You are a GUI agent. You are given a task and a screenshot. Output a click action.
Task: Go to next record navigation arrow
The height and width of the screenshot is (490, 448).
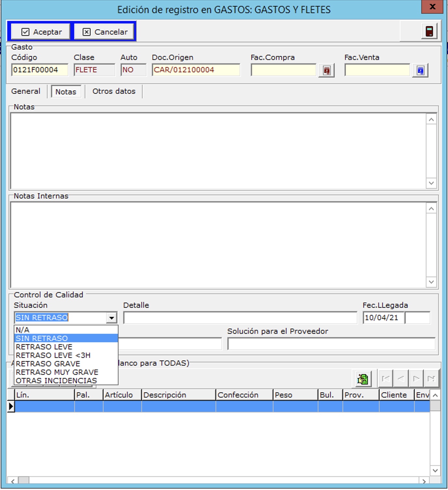(x=416, y=379)
